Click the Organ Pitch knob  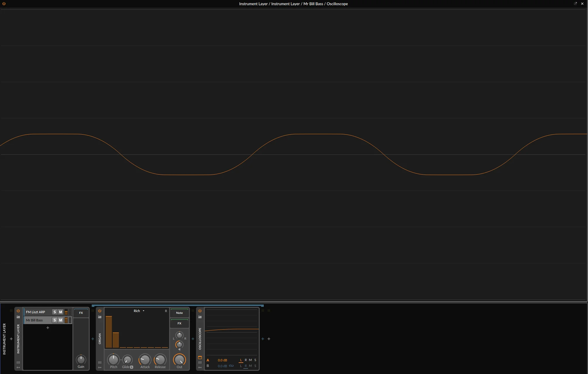113,360
